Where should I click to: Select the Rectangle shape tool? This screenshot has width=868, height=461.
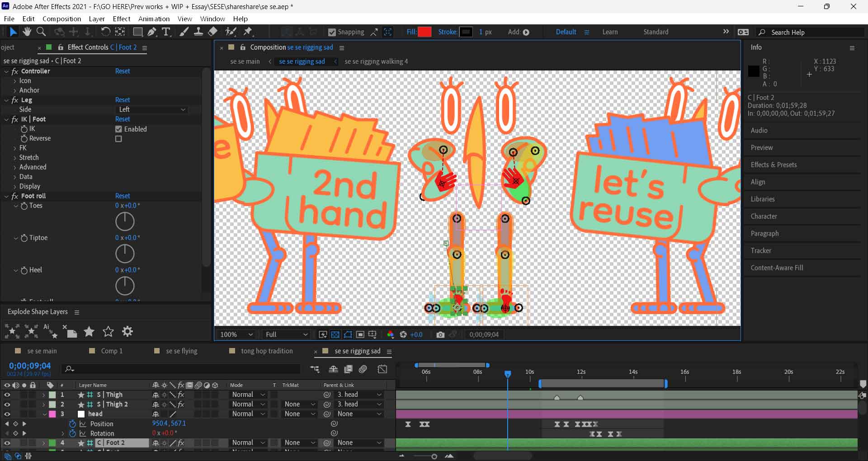(x=137, y=32)
